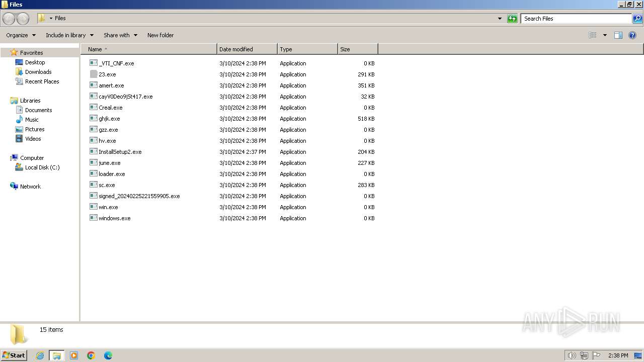This screenshot has width=644, height=362.
Task: Open the Music library icon
Action: point(19,120)
